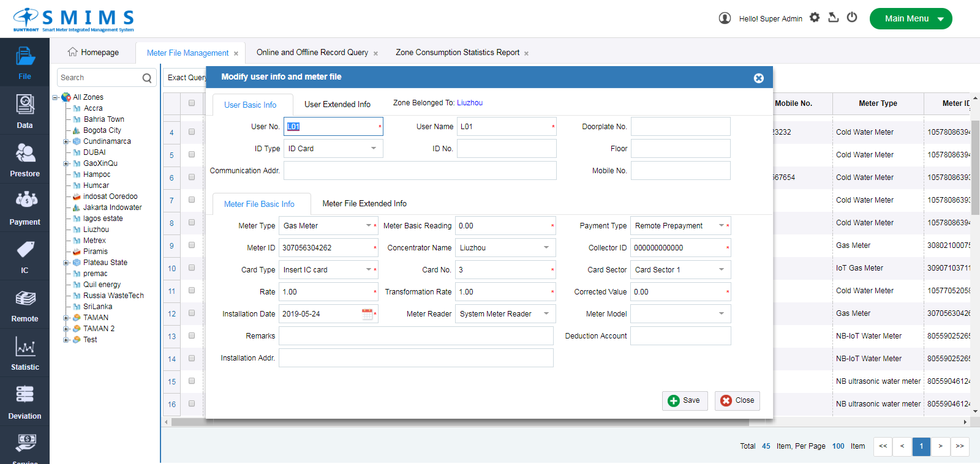Open the Meter Type dropdown
The height and width of the screenshot is (464, 980).
[x=328, y=226]
